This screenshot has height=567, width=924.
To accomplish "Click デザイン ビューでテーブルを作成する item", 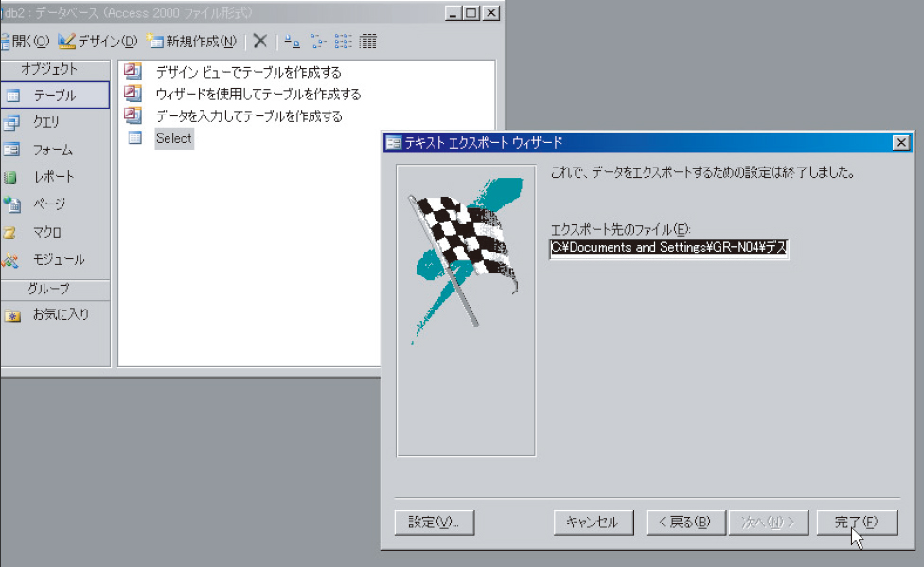I will tap(248, 72).
